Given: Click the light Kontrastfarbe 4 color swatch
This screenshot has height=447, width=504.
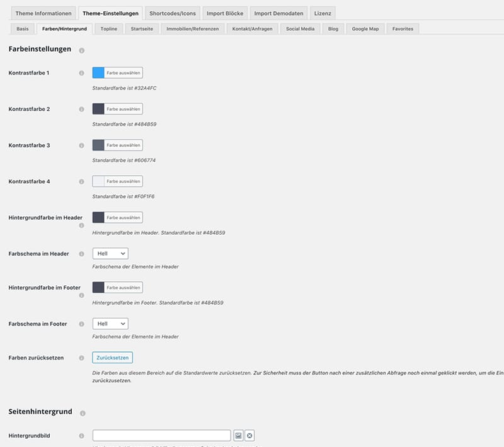Looking at the screenshot, I should point(98,181).
